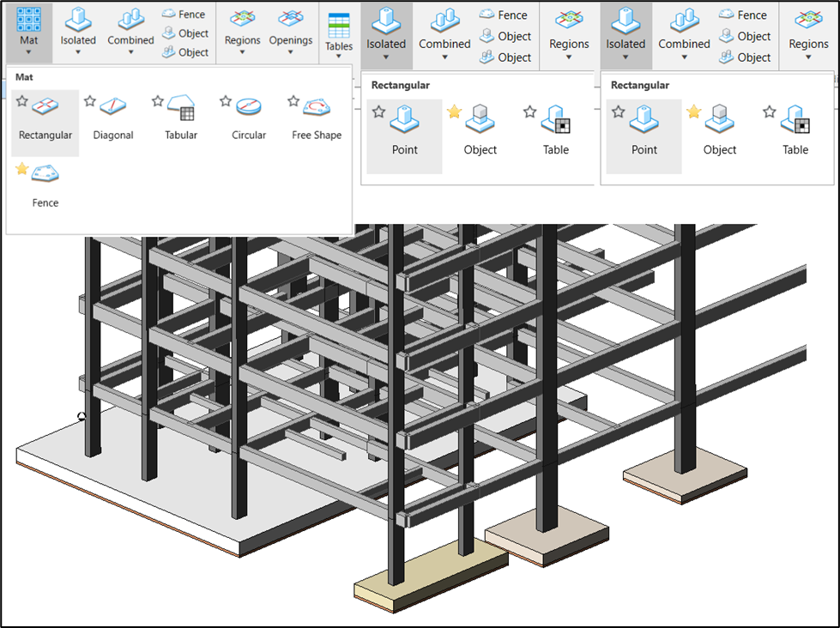Unfavorite the Fence mat star
This screenshot has height=628, width=840.
point(21,169)
